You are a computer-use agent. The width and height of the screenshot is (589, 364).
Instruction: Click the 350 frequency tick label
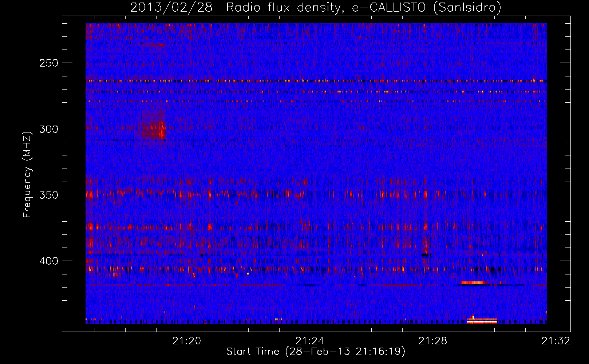tap(49, 195)
